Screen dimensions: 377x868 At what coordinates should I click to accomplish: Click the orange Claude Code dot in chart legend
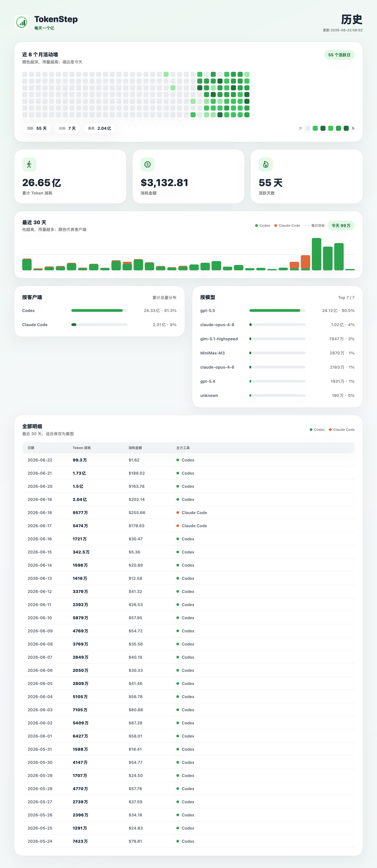276,226
